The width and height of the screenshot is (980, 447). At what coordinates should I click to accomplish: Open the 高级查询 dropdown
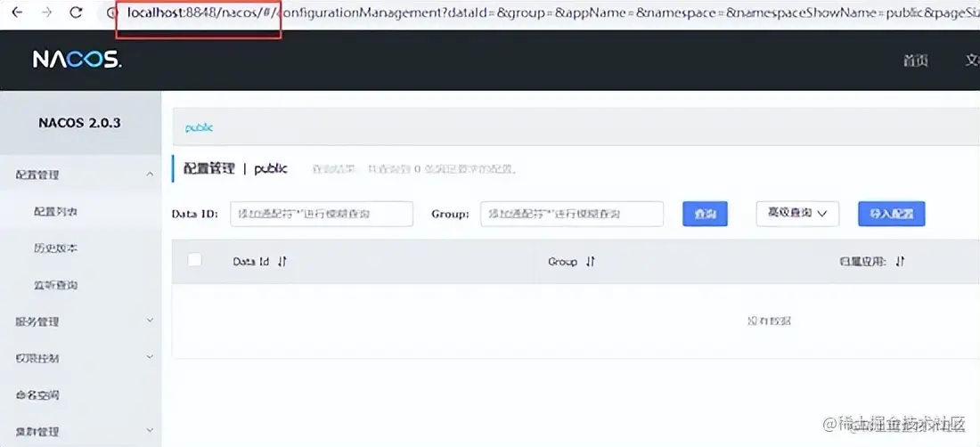[797, 214]
